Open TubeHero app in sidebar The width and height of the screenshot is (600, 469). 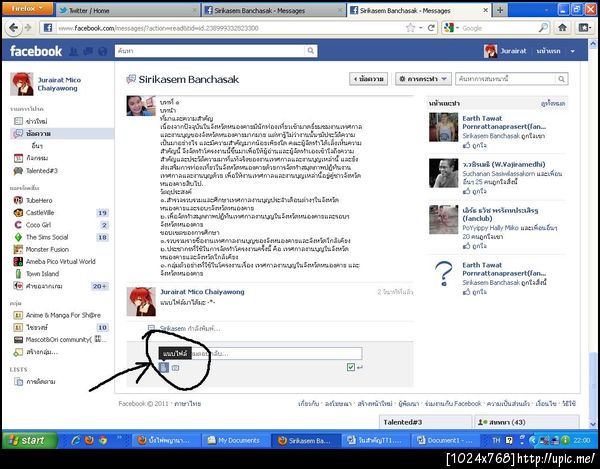[x=39, y=200]
